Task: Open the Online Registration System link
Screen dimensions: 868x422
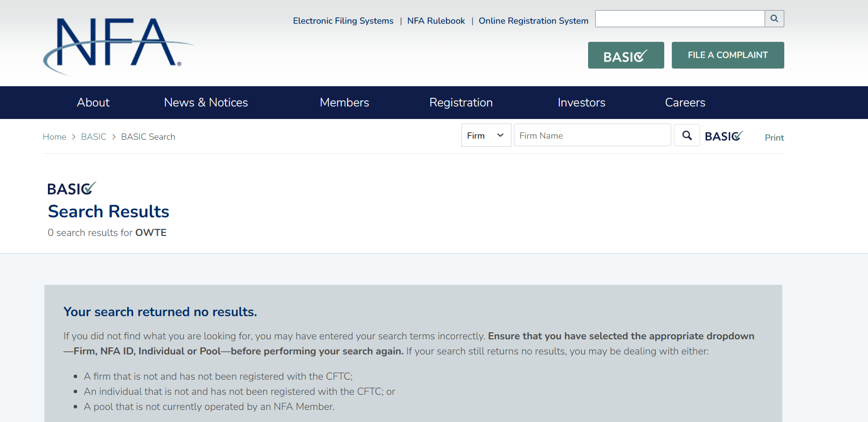Action: point(534,21)
